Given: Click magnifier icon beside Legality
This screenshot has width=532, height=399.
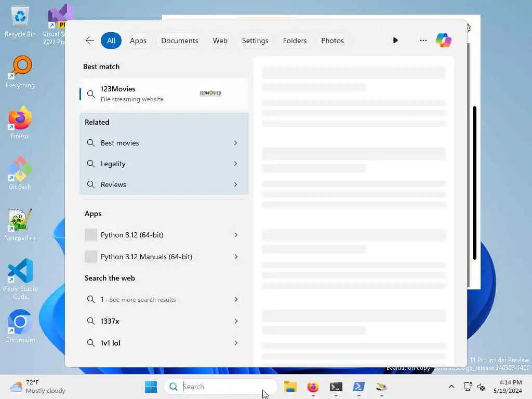Looking at the screenshot, I should (90, 164).
